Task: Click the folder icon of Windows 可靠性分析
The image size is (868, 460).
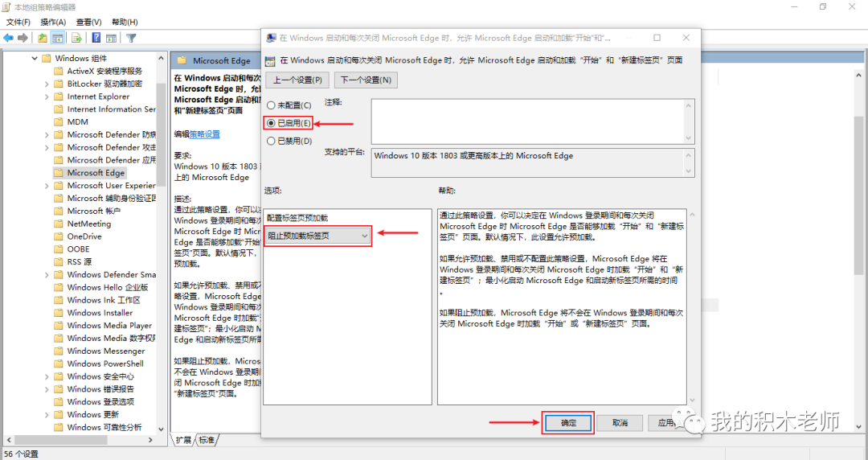Action: pos(58,428)
